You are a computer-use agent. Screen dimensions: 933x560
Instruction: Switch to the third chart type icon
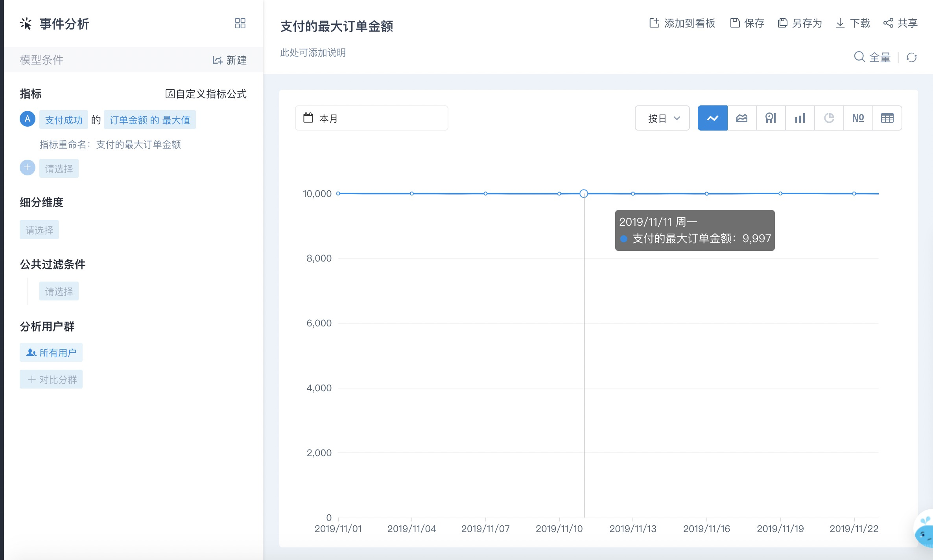pyautogui.click(x=771, y=118)
